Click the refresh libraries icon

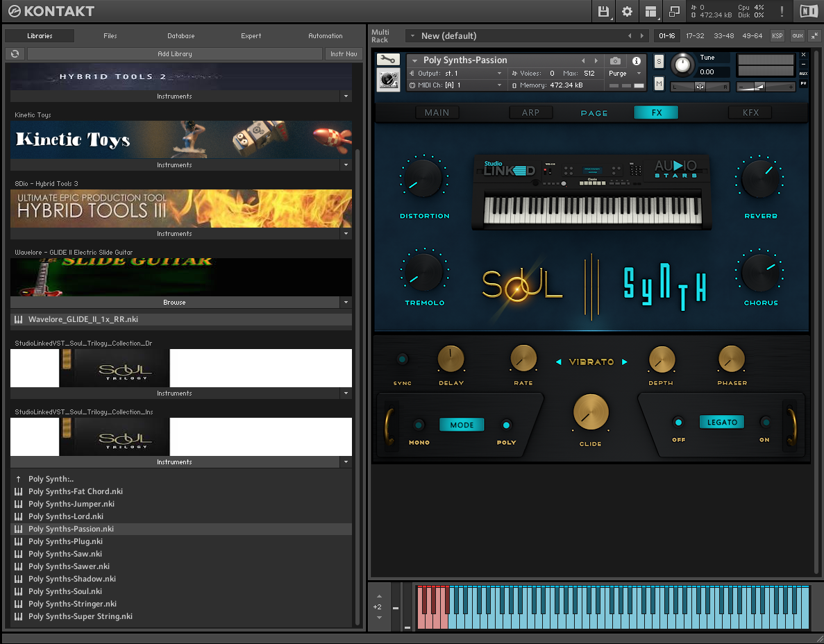pos(15,53)
